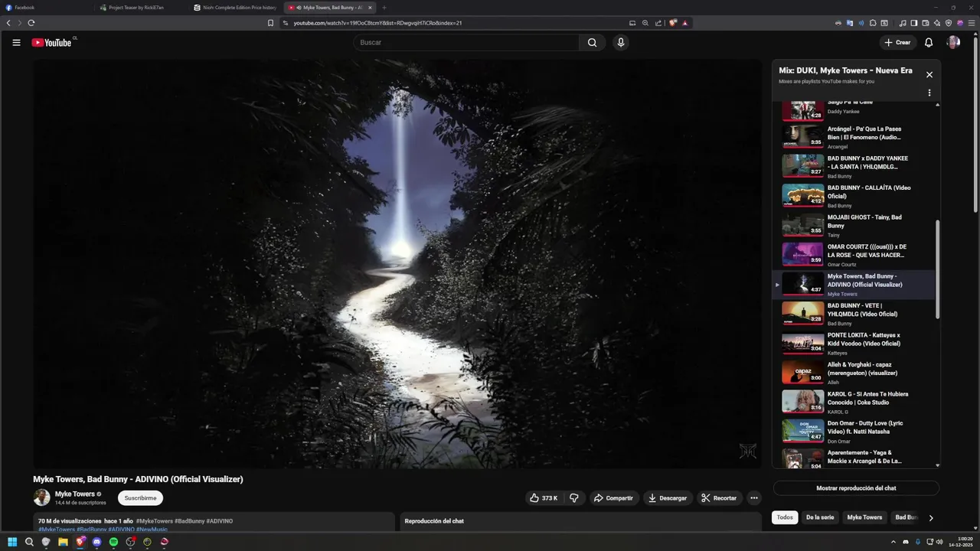Bookmark this page in address bar
The height and width of the screenshot is (551, 980).
pyautogui.click(x=270, y=23)
